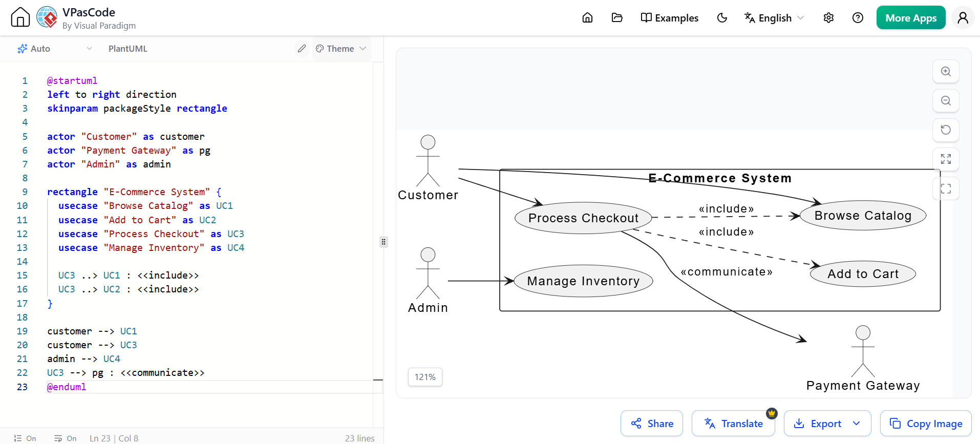
Task: Click the premium crown badge on Translate
Action: coord(772,413)
